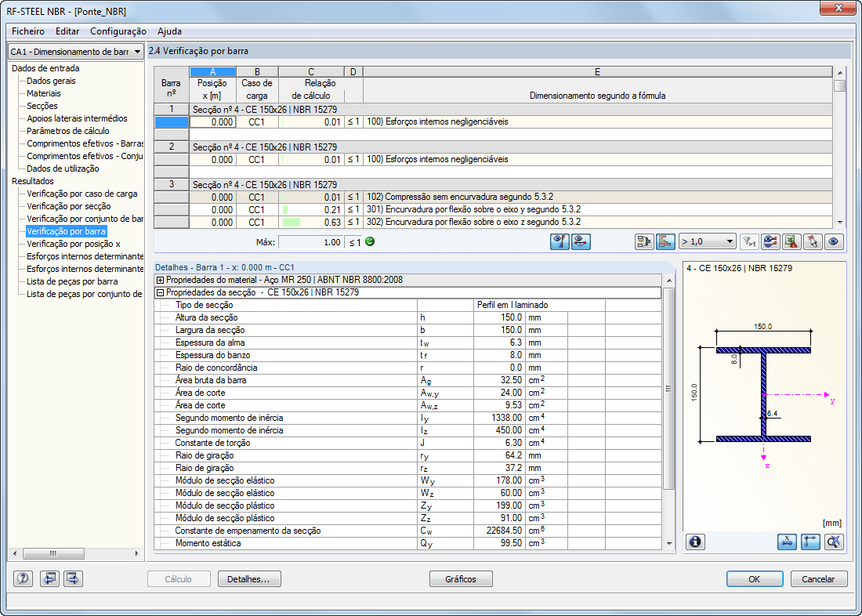Click the Máx value field 1.00
Screen dimensions: 862x616
coord(310,242)
